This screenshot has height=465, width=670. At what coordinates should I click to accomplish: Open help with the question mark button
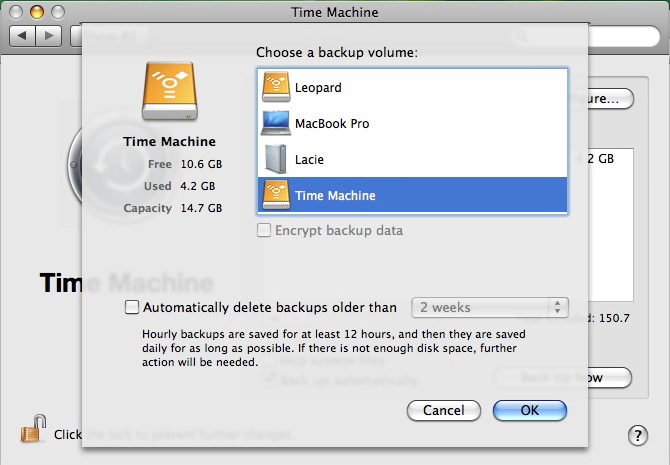point(638,436)
